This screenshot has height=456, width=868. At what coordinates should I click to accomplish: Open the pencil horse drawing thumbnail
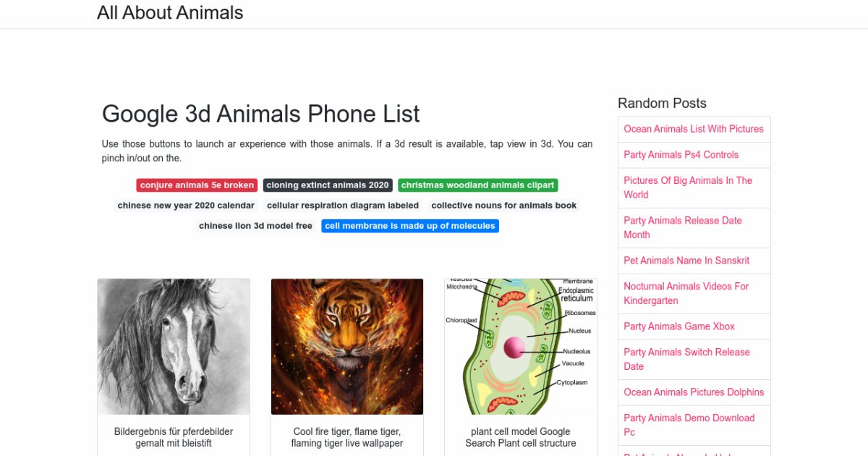[174, 347]
